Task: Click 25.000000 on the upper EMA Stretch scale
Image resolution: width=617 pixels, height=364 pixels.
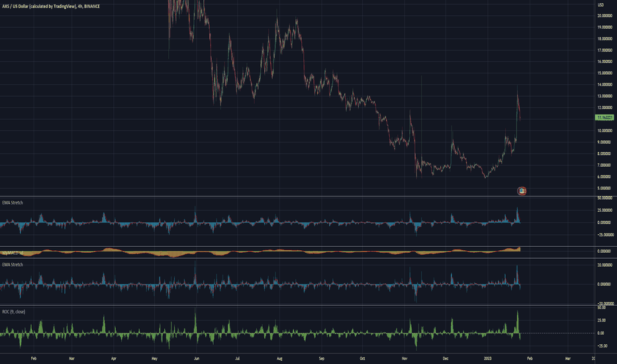Action: click(605, 210)
